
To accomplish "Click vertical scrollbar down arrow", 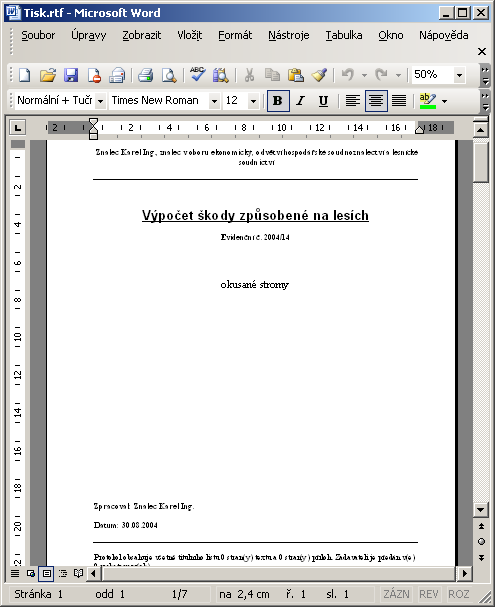I will 480,510.
